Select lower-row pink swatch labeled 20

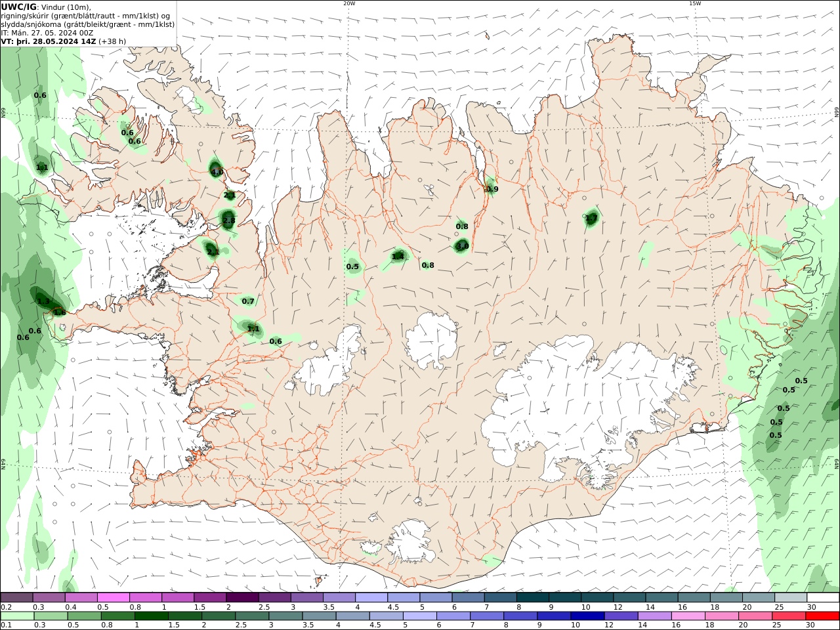[755, 616]
